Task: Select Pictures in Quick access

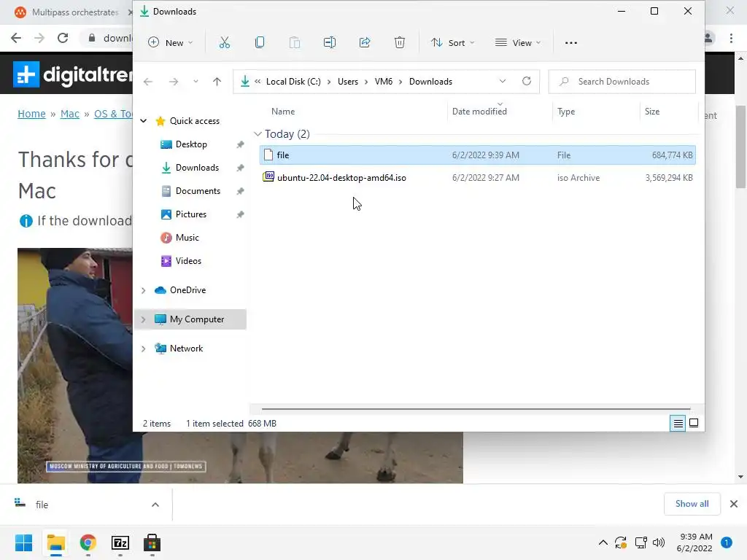Action: (x=191, y=214)
